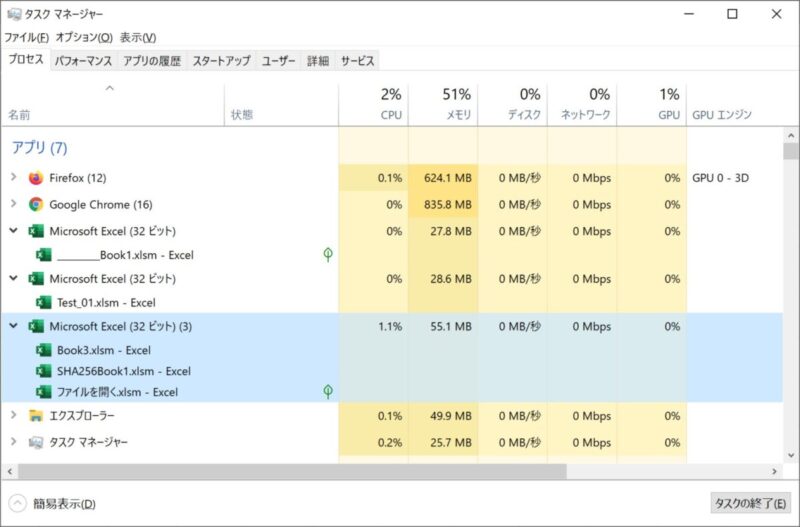This screenshot has width=800, height=527.
Task: Collapse the Excel group containing Test_01.xlsm
Action: tap(14, 278)
